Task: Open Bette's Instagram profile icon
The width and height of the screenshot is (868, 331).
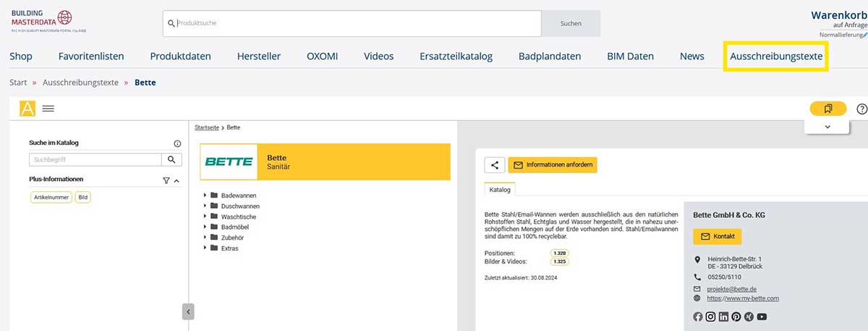Action: pos(710,317)
